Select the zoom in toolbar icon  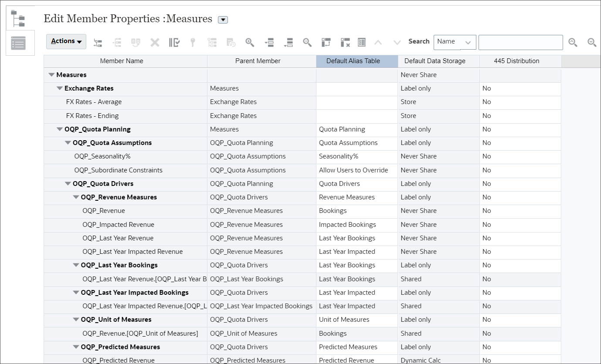click(249, 42)
